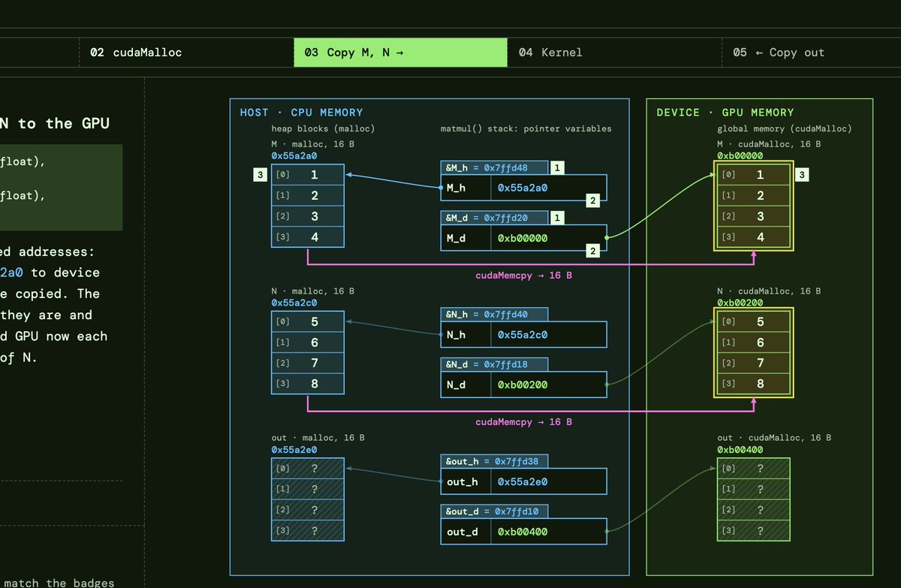Select device out block cell [3] with ?
Viewport: 901px width, 588px height.
click(754, 531)
